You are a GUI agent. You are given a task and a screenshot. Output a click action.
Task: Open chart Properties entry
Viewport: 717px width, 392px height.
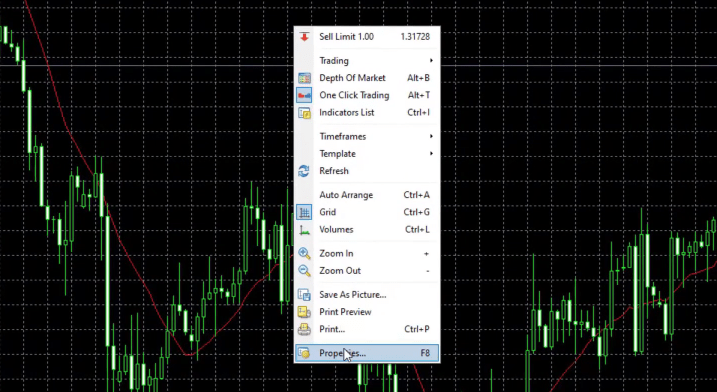pyautogui.click(x=367, y=353)
